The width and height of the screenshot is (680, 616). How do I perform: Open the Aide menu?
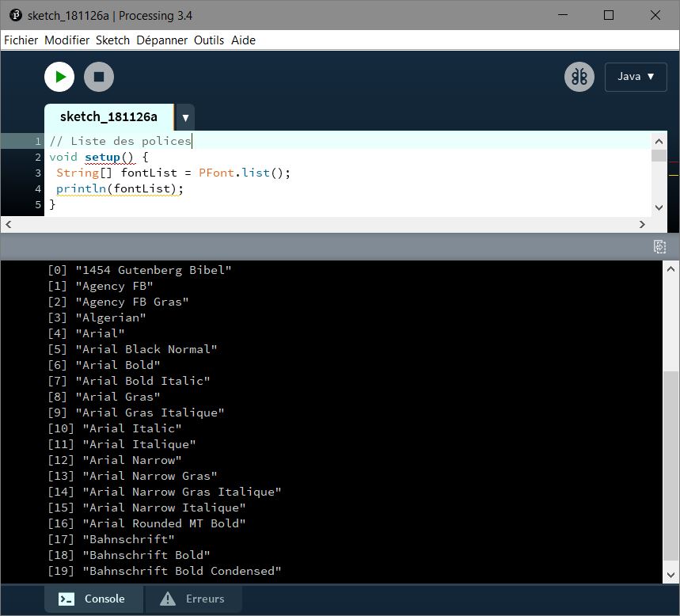click(x=243, y=40)
